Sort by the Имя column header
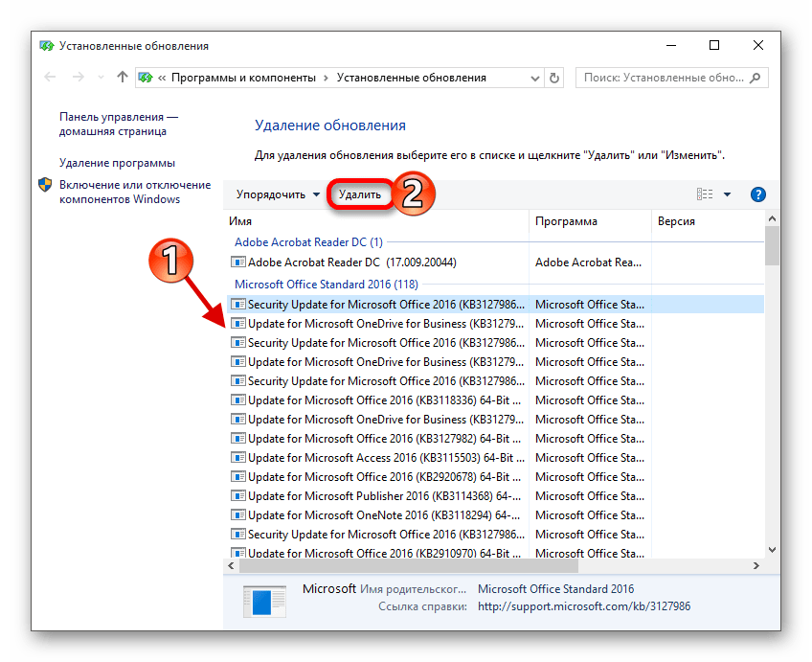812x662 pixels. tap(241, 221)
